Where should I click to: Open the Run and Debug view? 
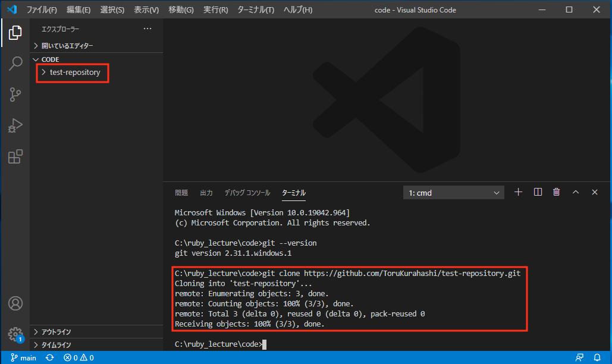click(x=15, y=125)
